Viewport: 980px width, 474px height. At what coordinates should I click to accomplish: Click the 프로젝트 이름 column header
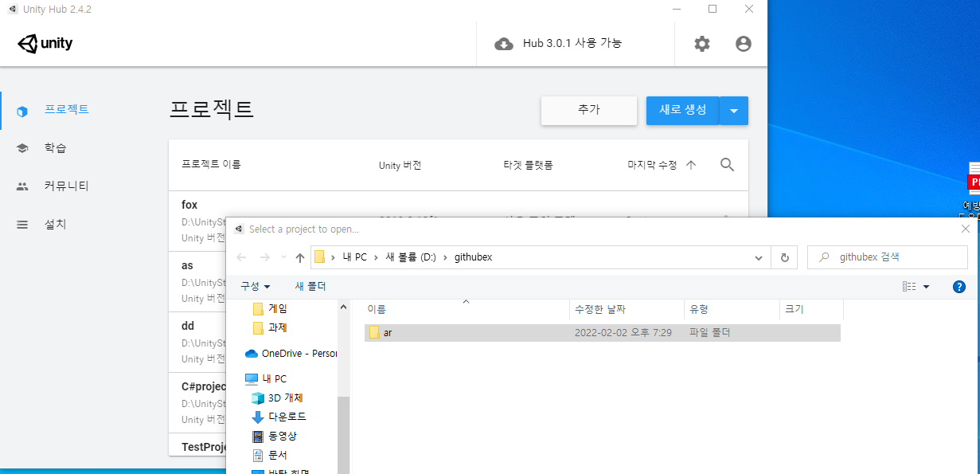(x=211, y=165)
